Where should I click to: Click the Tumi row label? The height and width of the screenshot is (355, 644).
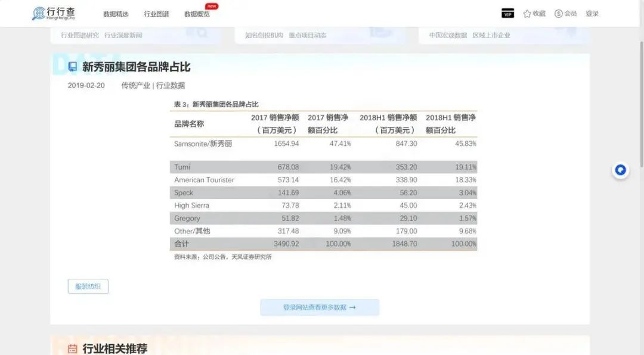point(182,167)
